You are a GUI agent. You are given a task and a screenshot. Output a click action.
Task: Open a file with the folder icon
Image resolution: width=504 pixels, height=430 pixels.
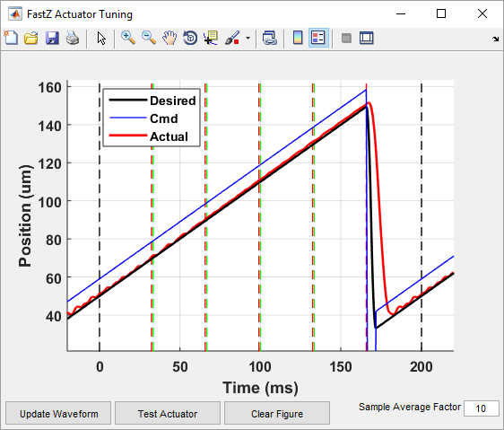click(31, 38)
